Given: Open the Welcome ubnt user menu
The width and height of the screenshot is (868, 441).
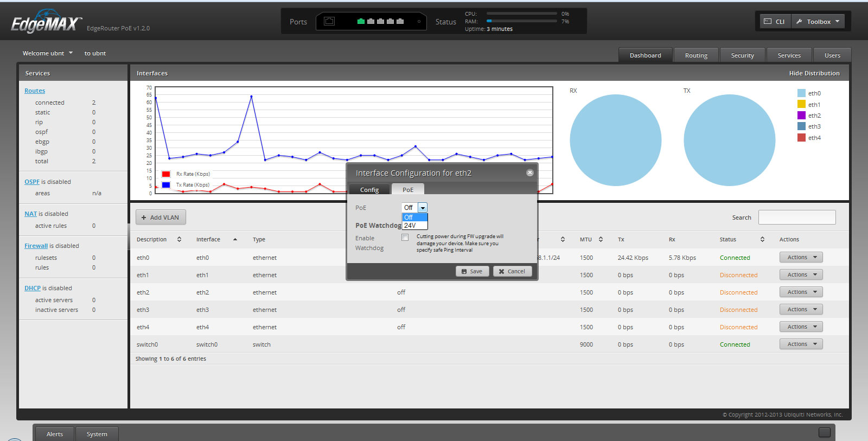Looking at the screenshot, I should coord(48,53).
